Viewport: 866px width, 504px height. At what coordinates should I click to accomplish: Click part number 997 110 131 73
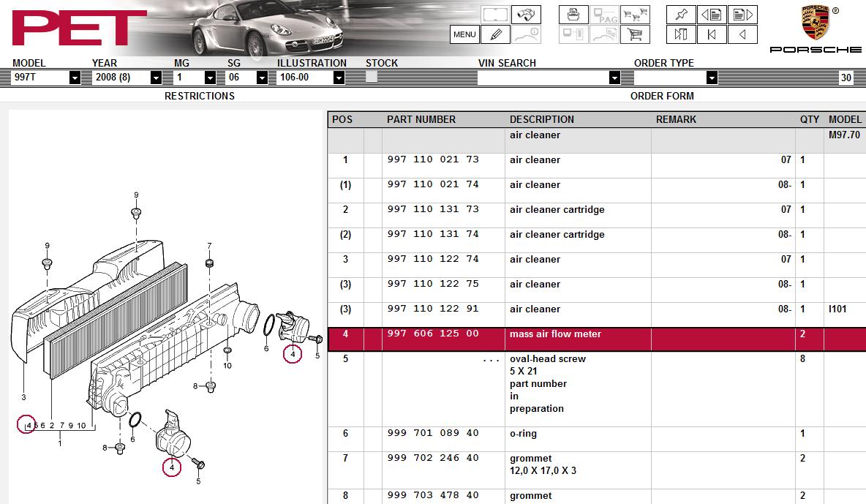[x=433, y=209]
